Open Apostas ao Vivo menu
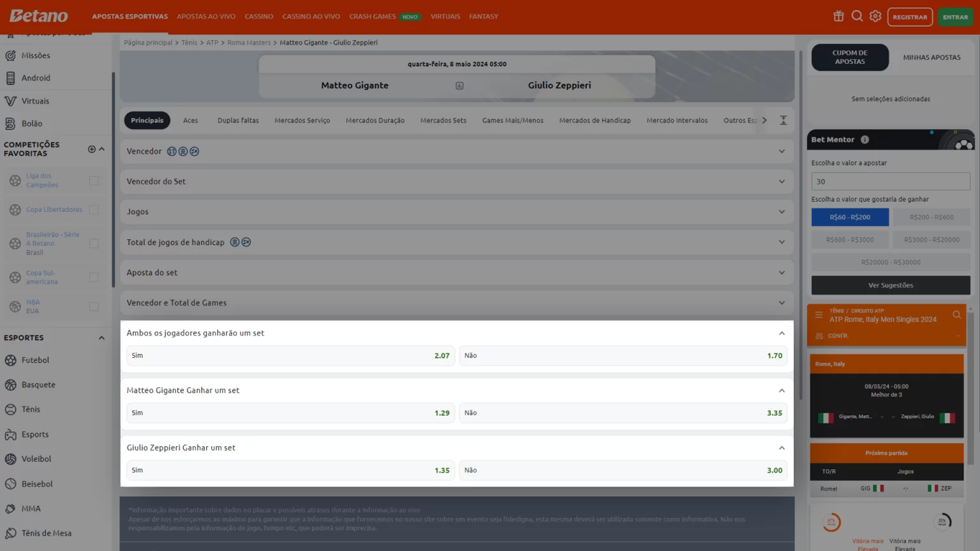 (206, 17)
